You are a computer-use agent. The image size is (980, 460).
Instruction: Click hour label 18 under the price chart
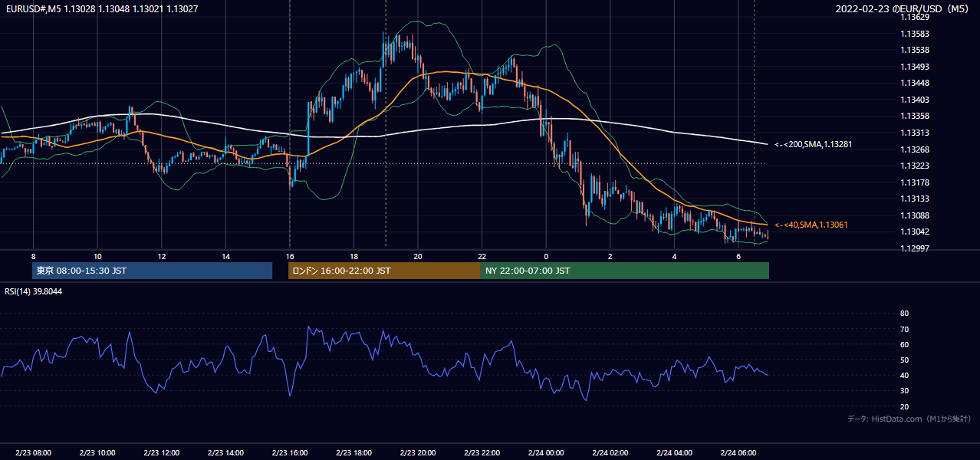[354, 255]
